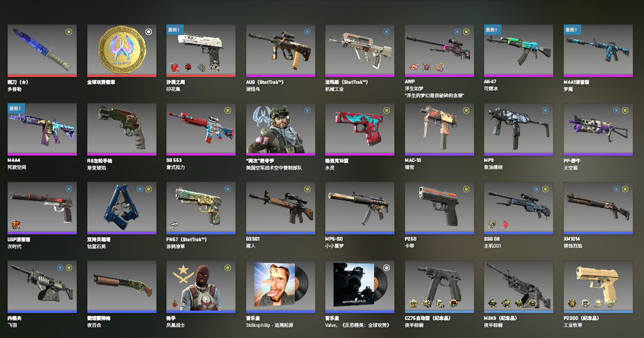Click the yellow equipped icon on Bayonet Doppler
The width and height of the screenshot is (644, 338).
tap(69, 32)
